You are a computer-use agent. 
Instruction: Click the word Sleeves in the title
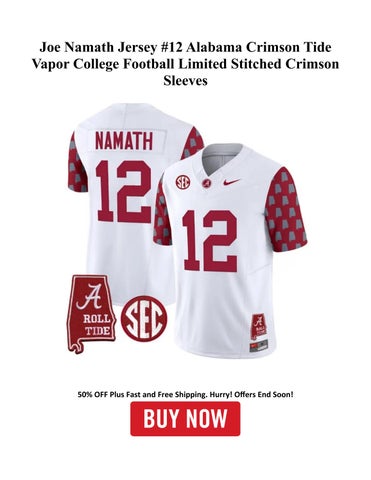185,80
